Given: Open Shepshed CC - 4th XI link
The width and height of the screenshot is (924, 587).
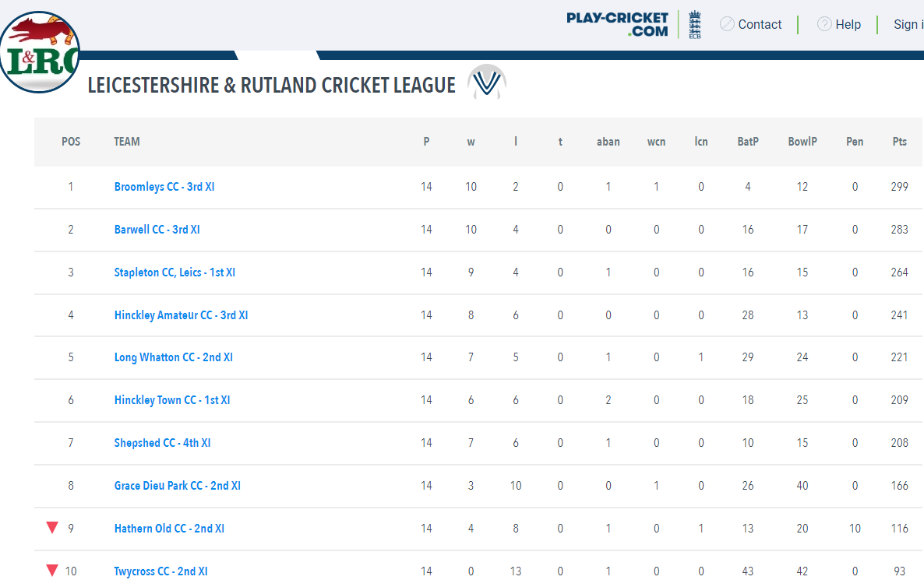Looking at the screenshot, I should 162,443.
